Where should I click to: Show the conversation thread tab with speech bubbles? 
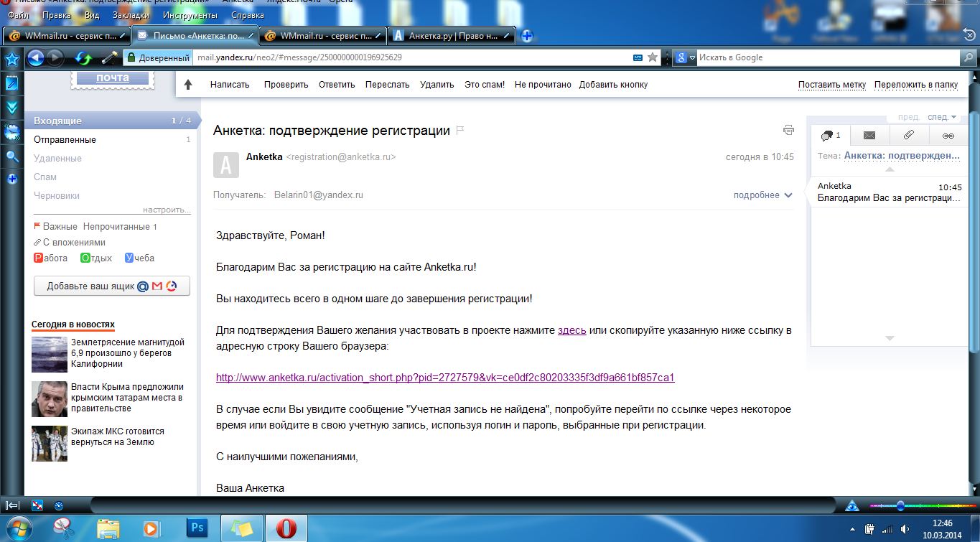click(831, 135)
